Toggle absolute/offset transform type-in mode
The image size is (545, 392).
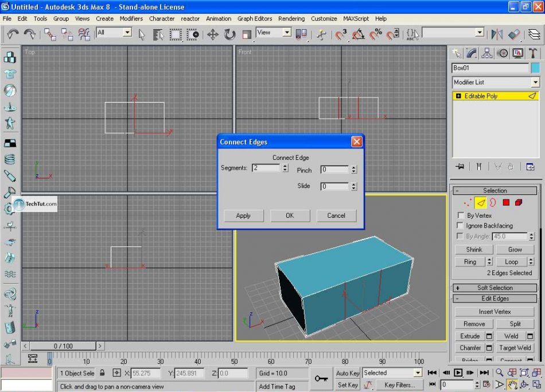117,373
